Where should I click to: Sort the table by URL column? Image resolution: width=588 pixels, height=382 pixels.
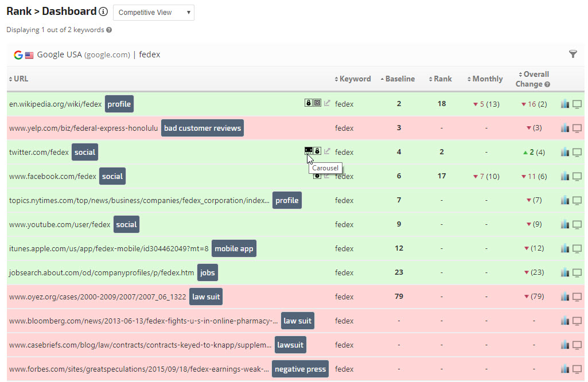pos(21,79)
